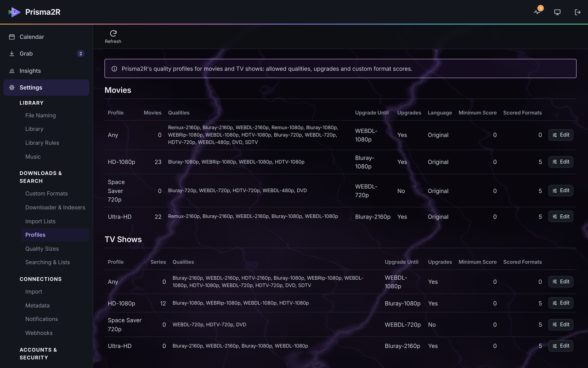This screenshot has width=588, height=368.
Task: Click the Grab download icon
Action: pos(12,54)
